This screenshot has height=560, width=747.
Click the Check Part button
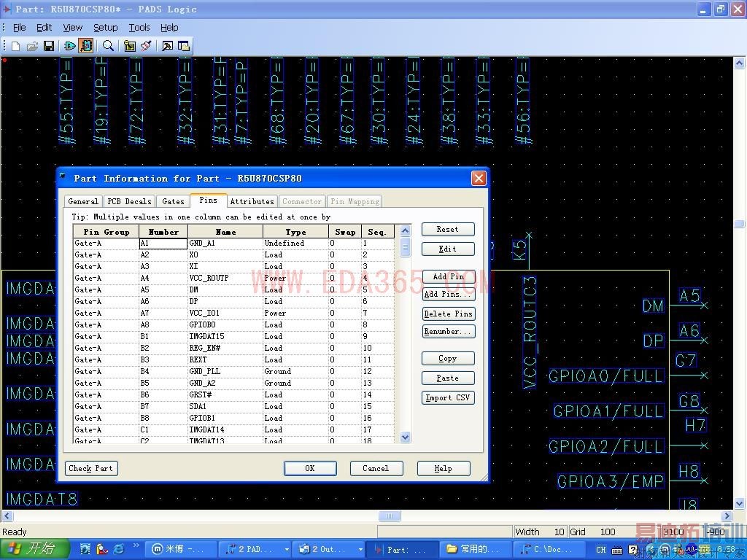coord(91,468)
